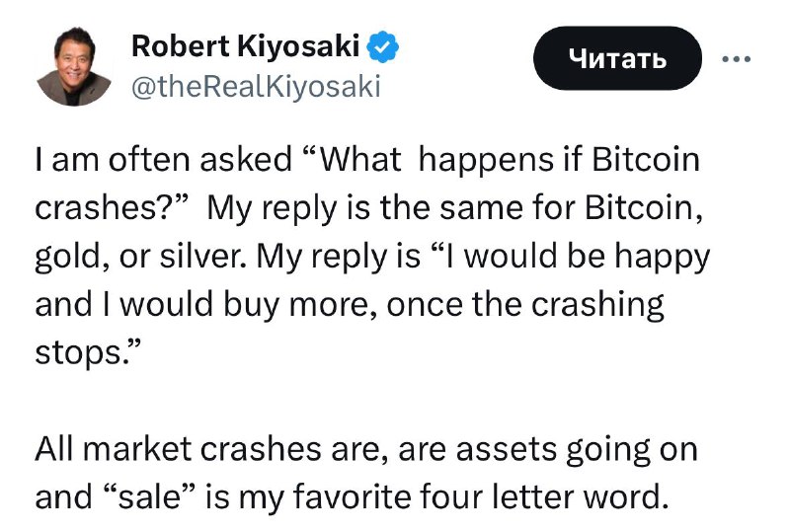
Task: Click the Читать follow button
Action: coord(618,58)
